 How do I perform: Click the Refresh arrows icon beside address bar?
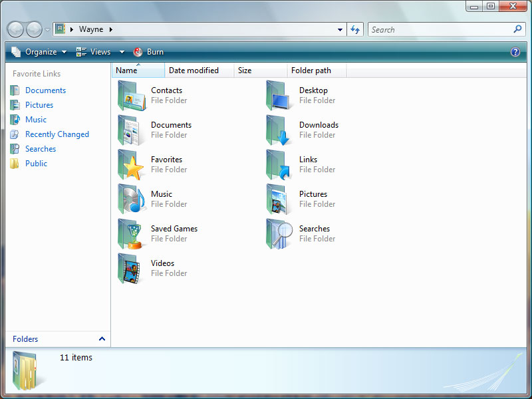tap(355, 29)
